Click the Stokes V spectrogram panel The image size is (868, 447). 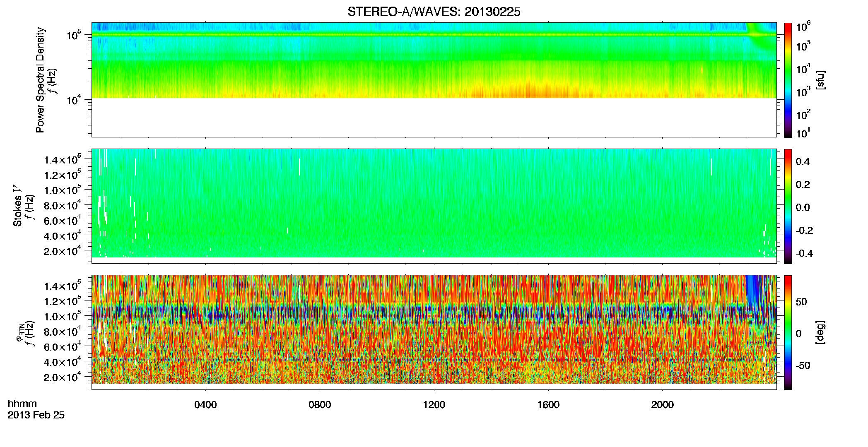(434, 206)
